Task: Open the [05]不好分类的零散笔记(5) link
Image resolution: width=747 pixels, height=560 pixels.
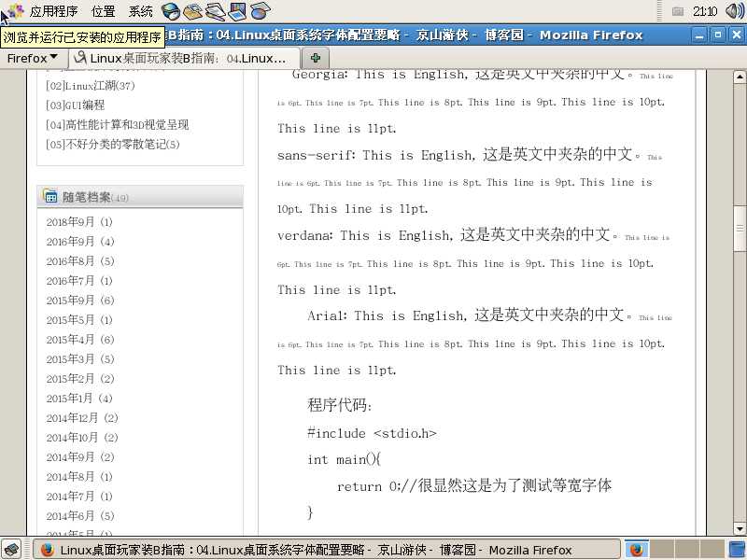Action: (x=113, y=145)
